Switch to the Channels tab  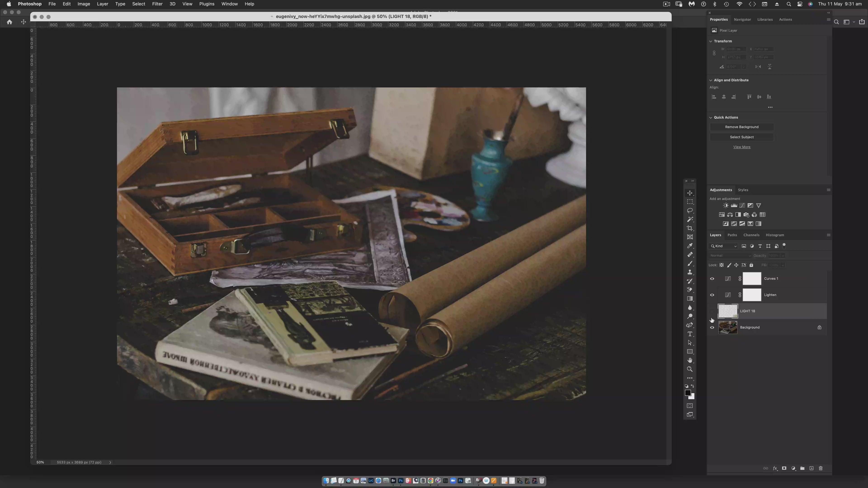pyautogui.click(x=751, y=235)
